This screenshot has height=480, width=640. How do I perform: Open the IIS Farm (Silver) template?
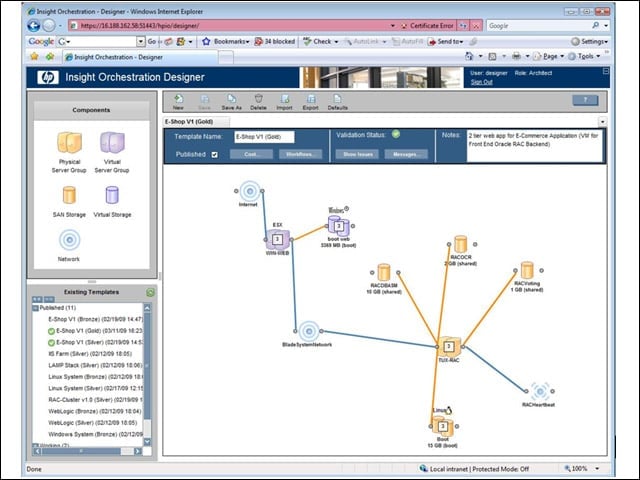90,354
